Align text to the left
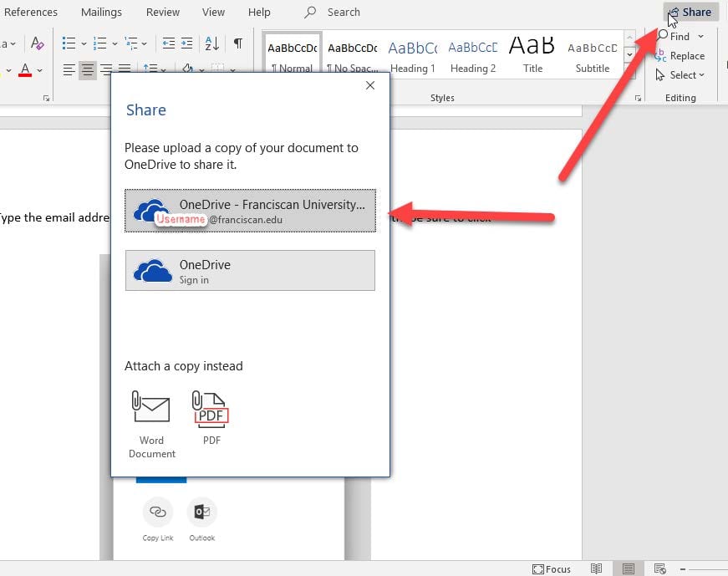 click(69, 70)
